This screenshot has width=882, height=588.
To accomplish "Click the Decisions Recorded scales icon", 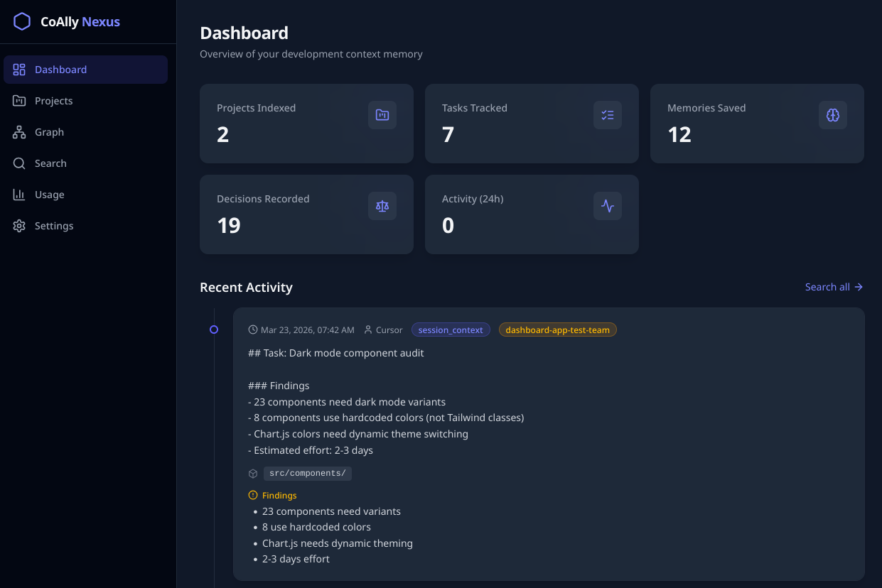I will (382, 206).
